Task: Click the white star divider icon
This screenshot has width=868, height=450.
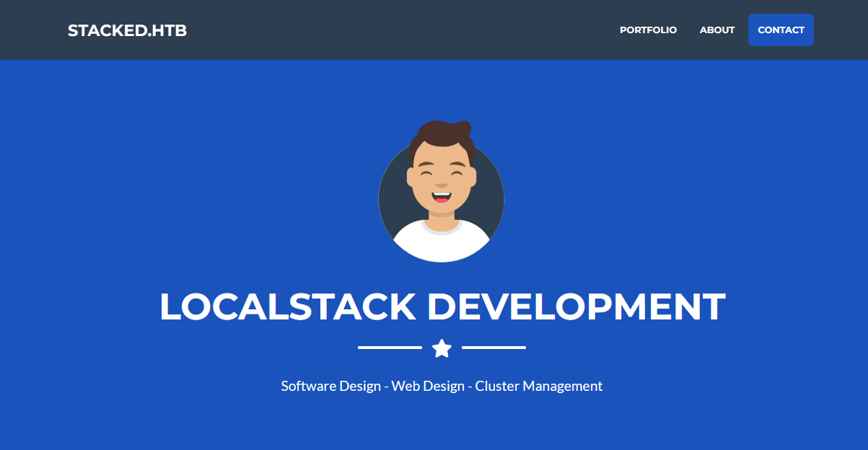Action: point(442,348)
